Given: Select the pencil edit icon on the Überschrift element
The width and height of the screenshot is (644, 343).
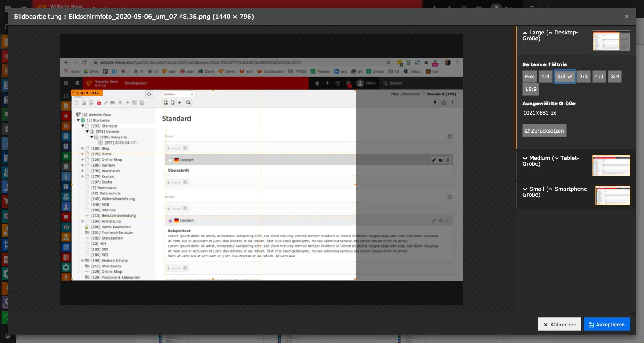Looking at the screenshot, I should click(x=434, y=160).
